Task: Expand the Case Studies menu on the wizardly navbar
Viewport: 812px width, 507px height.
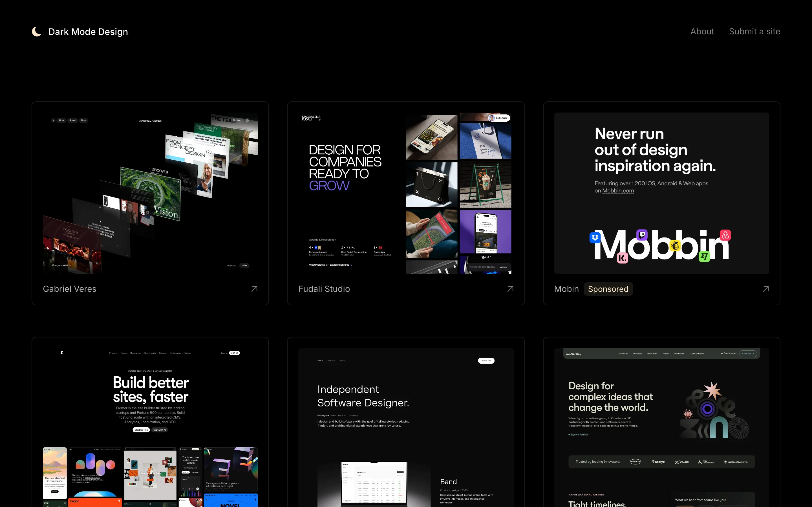Action: pyautogui.click(x=697, y=353)
